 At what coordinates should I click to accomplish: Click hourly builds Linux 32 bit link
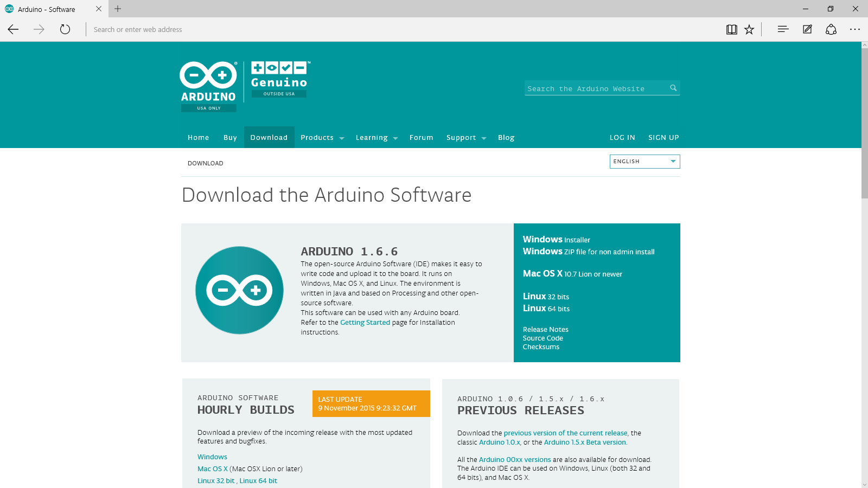(x=216, y=481)
